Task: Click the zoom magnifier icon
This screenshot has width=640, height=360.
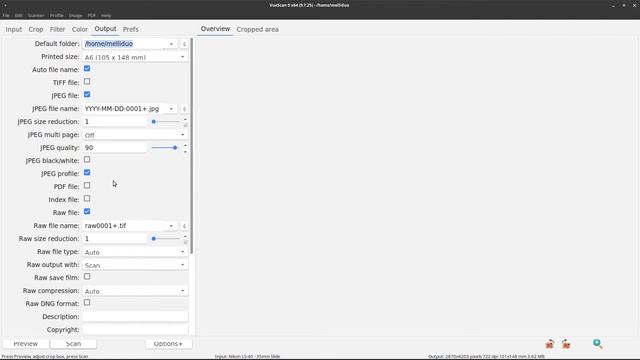Action: click(x=598, y=344)
